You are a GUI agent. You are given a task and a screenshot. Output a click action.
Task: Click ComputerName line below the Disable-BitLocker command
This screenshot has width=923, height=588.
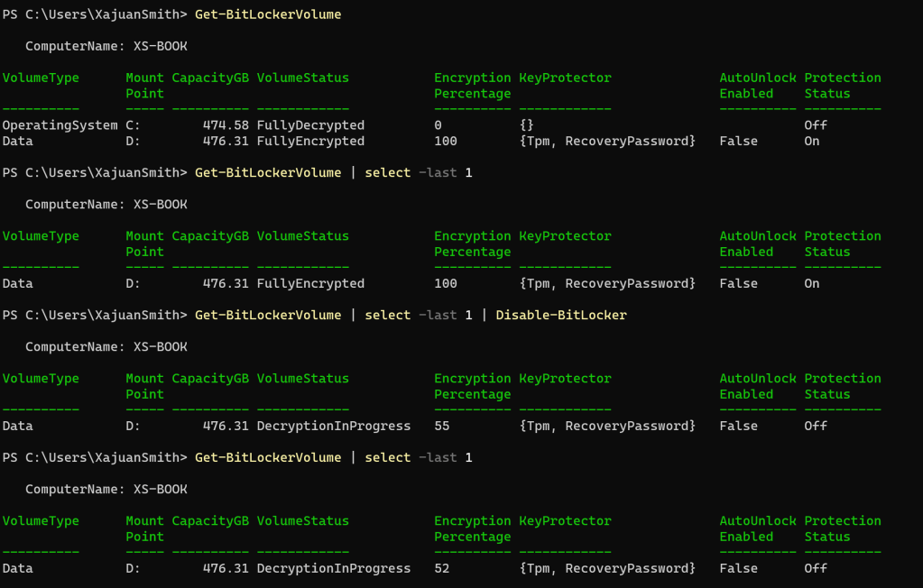[x=106, y=346]
